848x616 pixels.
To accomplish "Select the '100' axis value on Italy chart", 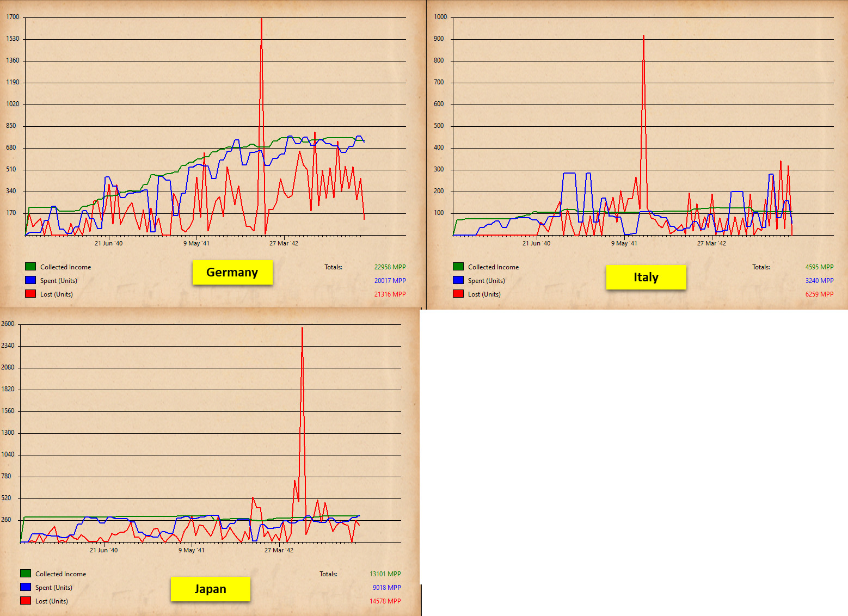I will click(439, 213).
